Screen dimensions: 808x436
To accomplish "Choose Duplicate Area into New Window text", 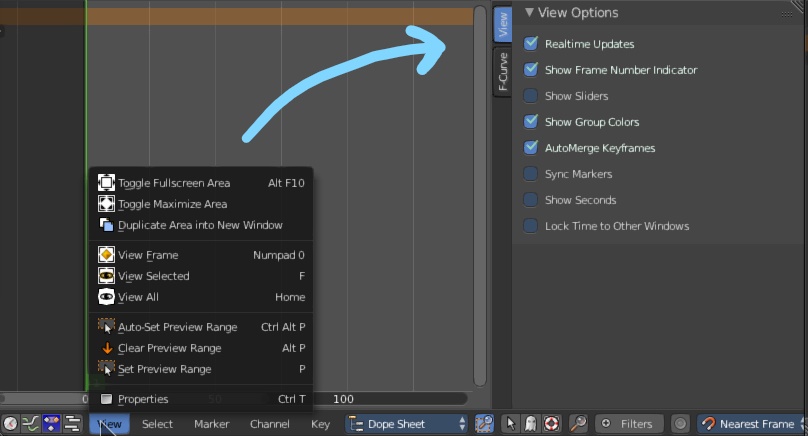I will tap(200, 225).
